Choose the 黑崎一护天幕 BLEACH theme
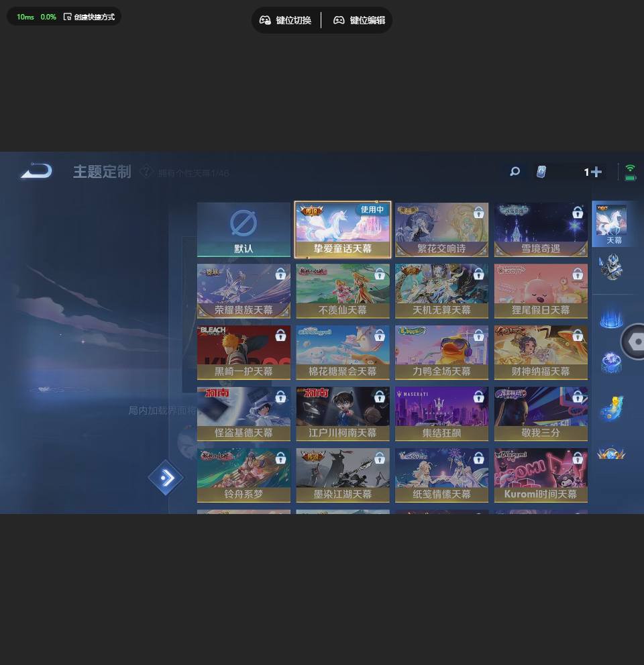This screenshot has width=644, height=665. [244, 352]
